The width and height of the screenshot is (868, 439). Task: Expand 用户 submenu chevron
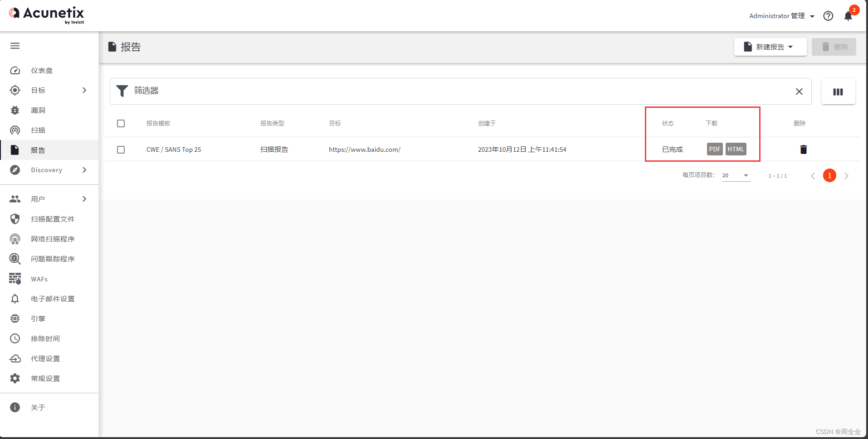click(x=84, y=199)
